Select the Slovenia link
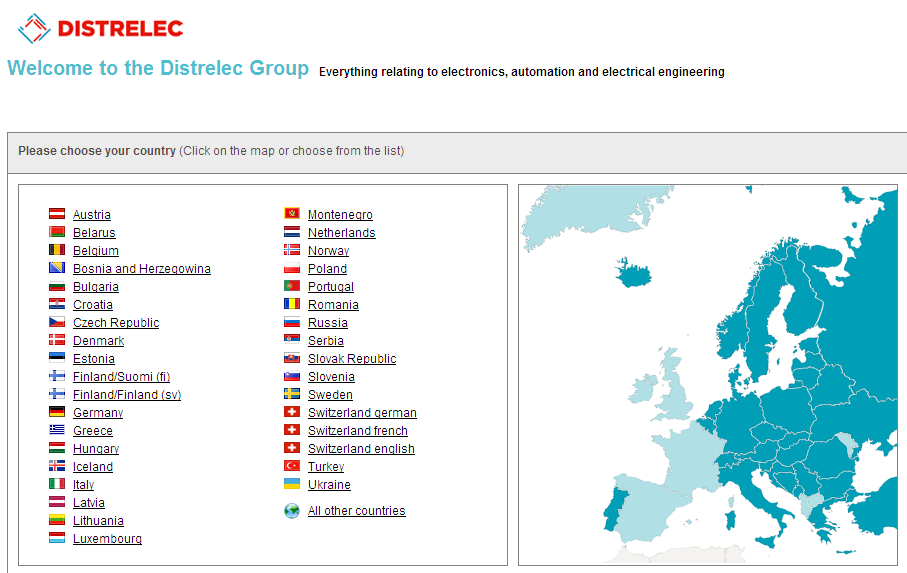The width and height of the screenshot is (907, 573). pyautogui.click(x=331, y=376)
